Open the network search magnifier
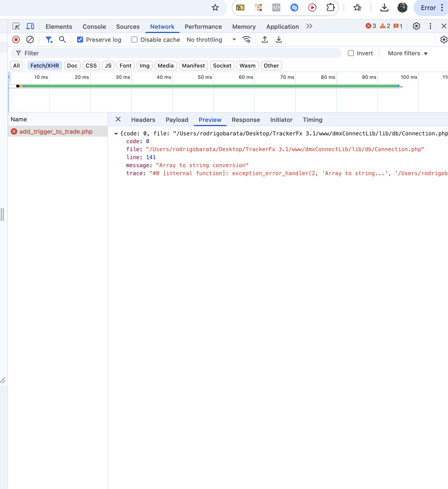 [62, 40]
